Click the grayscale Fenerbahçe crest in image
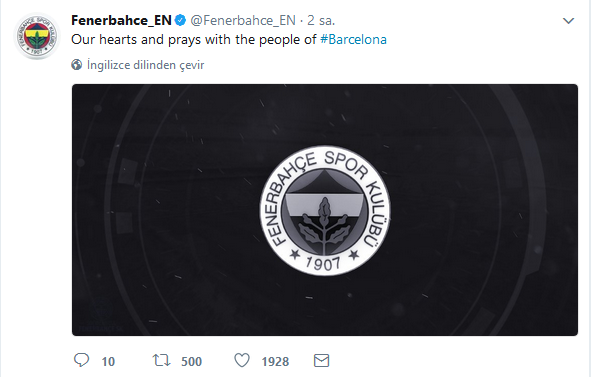The height and width of the screenshot is (377, 591). pyautogui.click(x=325, y=210)
